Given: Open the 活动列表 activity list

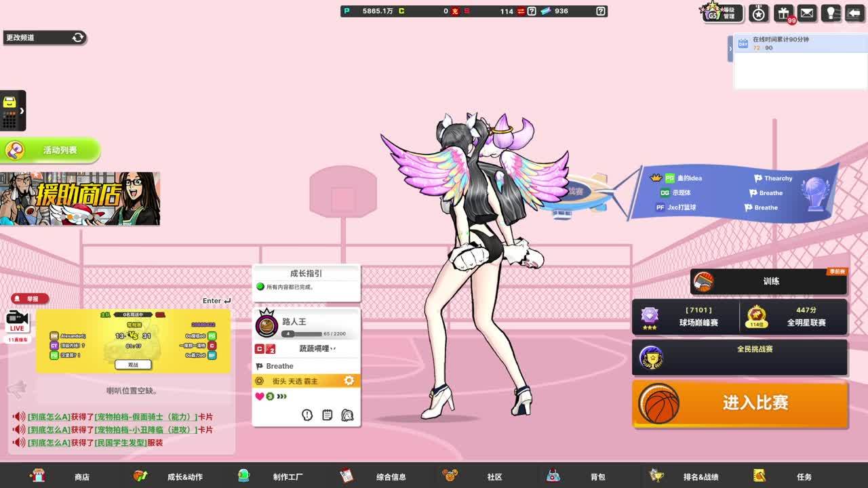Looking at the screenshot, I should click(x=51, y=150).
